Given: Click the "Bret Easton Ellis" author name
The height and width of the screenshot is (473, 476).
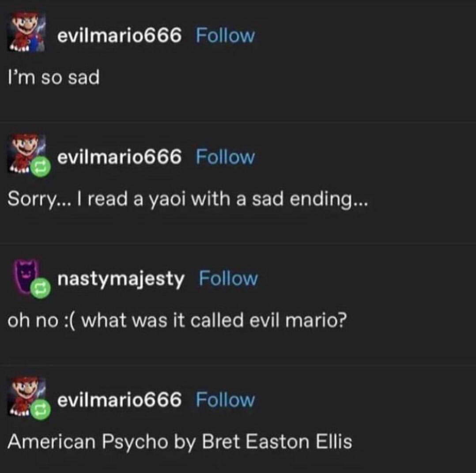Looking at the screenshot, I should click(277, 442).
